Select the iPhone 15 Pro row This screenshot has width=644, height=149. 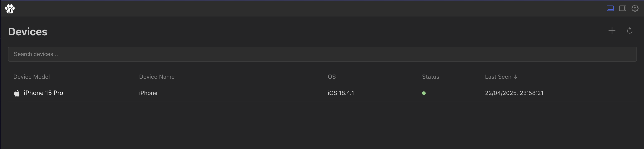322,93
